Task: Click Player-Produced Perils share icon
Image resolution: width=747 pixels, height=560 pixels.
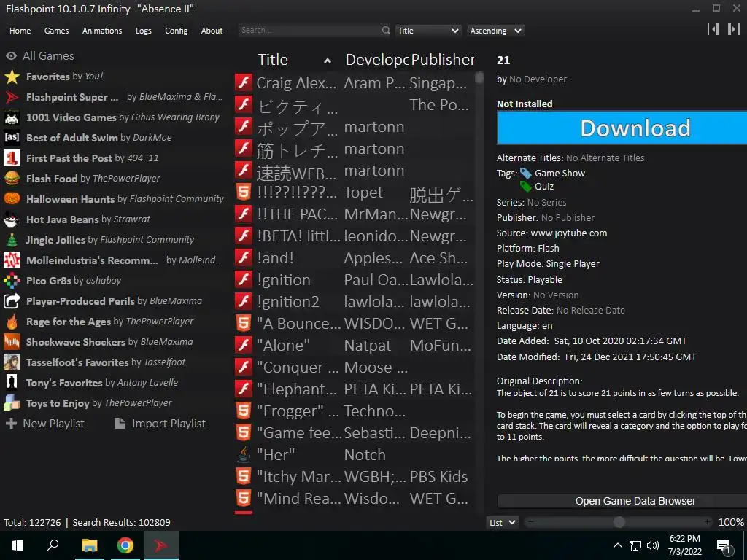Action: click(x=12, y=301)
